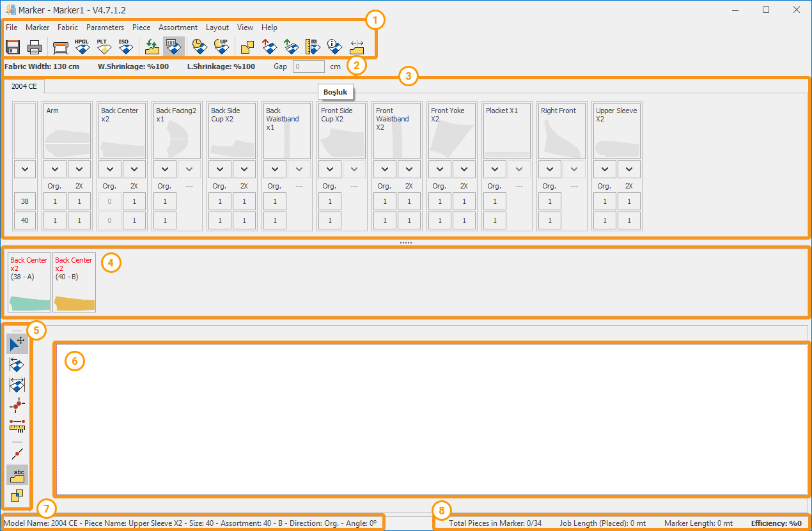Click the Save floppy disk icon
The width and height of the screenshot is (812, 531).
coord(13,47)
